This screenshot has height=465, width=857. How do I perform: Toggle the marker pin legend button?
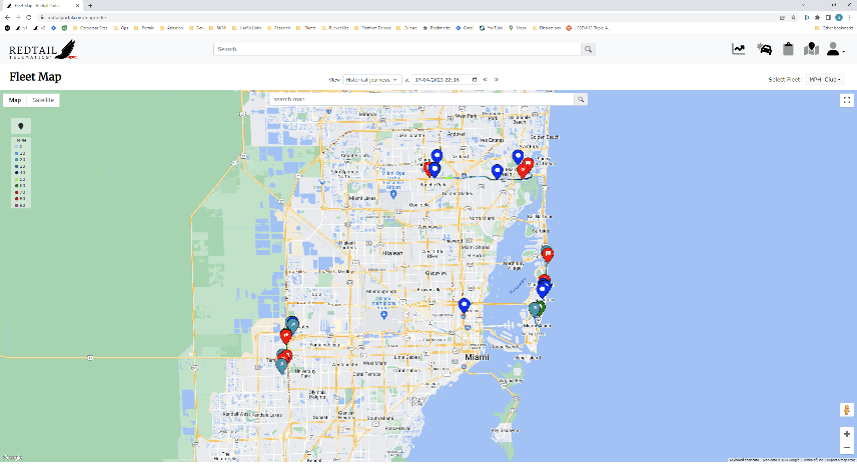(21, 125)
